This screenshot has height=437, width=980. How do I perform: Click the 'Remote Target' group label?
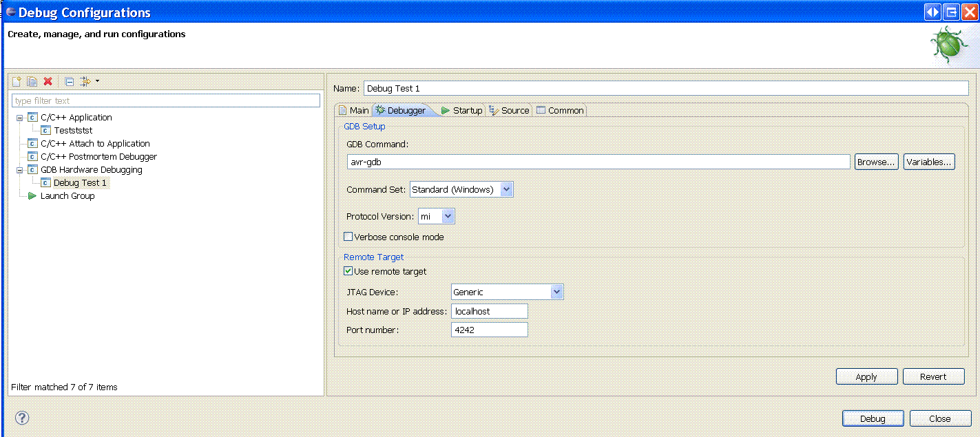click(x=373, y=257)
